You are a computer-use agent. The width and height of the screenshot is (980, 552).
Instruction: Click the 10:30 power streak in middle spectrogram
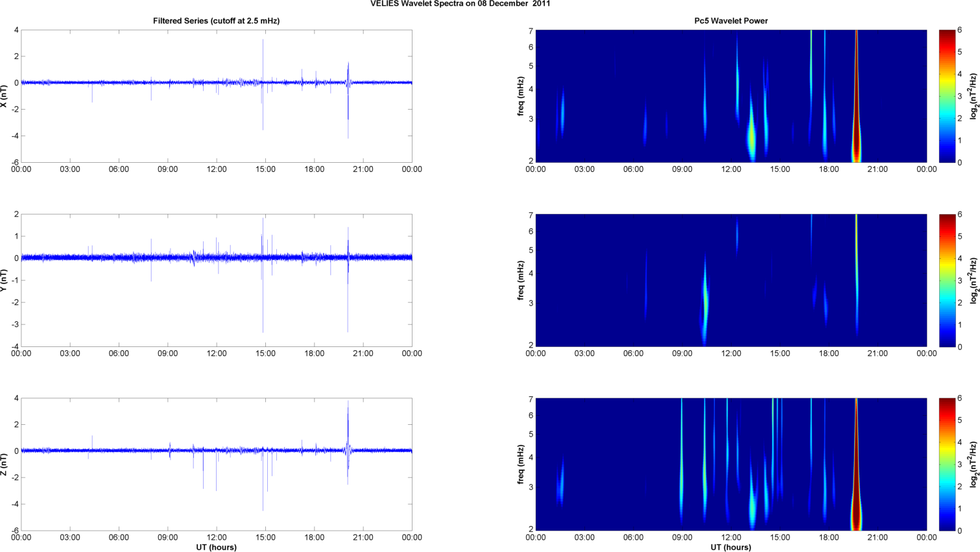(x=705, y=300)
